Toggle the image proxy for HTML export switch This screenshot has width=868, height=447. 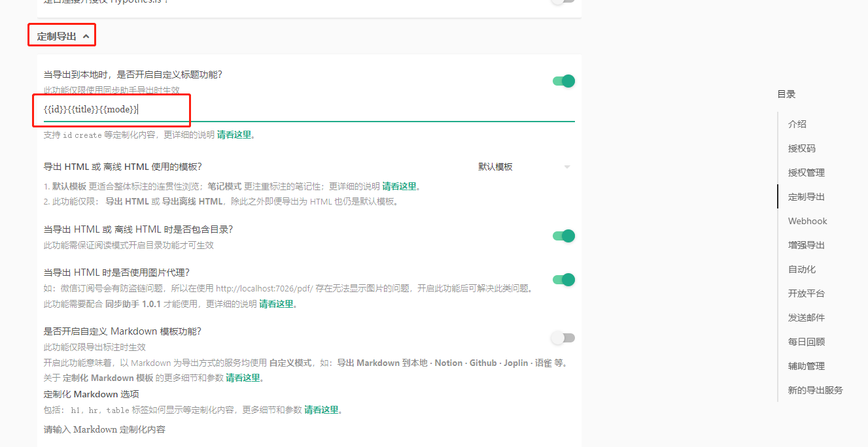[x=564, y=280]
